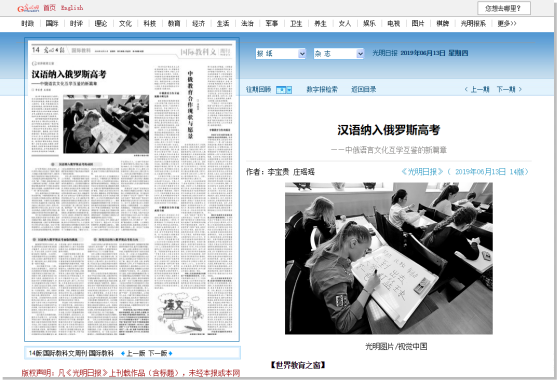Open the 经济 navigation item
This screenshot has width=557, height=380.
199,23
